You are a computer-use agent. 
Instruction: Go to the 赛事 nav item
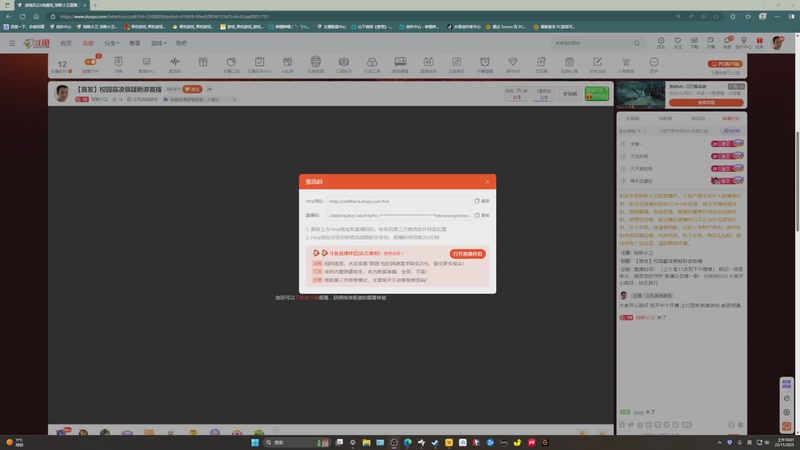pyautogui.click(x=135, y=43)
